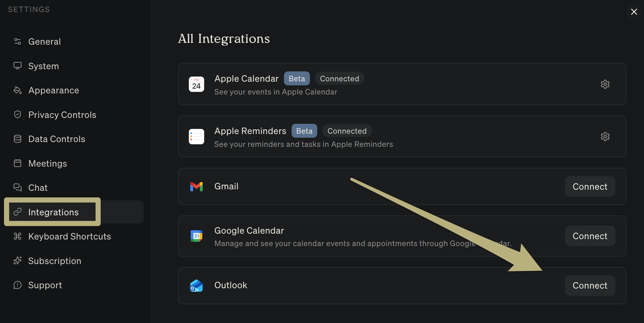Open Meetings settings

tap(48, 164)
